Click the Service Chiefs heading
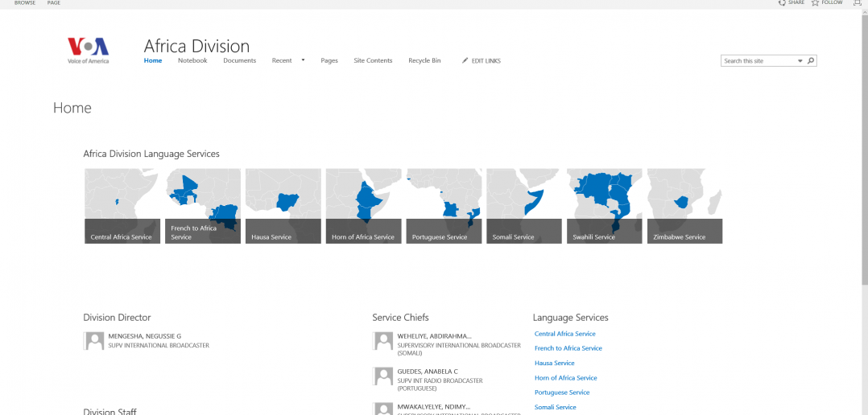 [400, 317]
